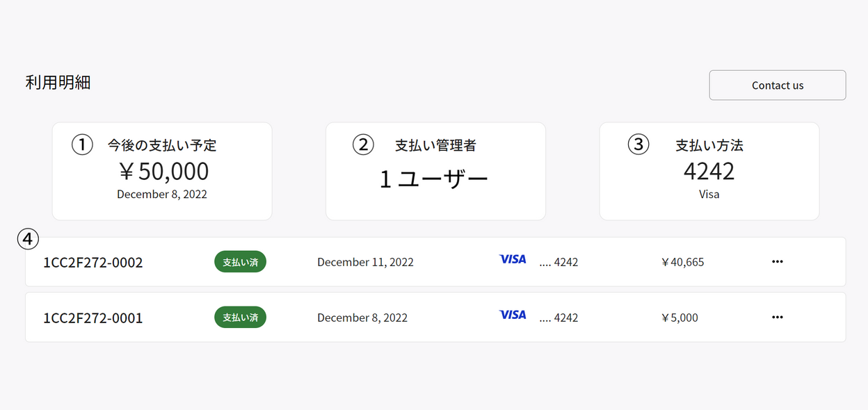
Task: Click the Visa logo in the December 8 row
Action: tap(513, 315)
